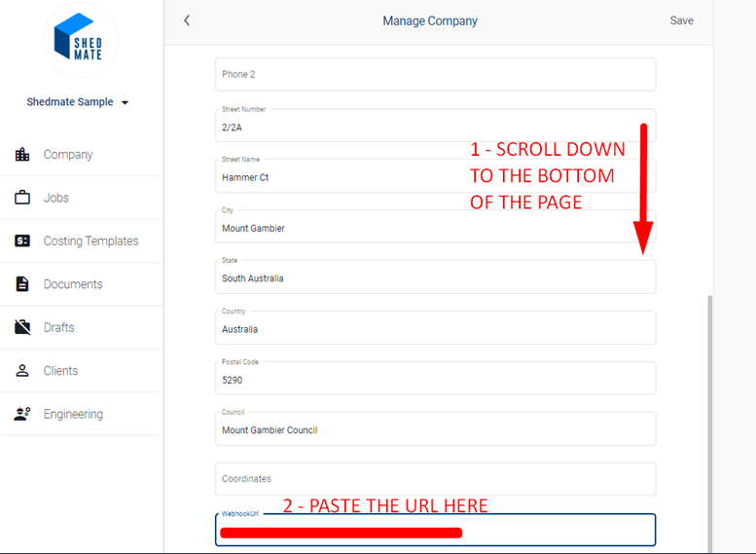Click the Company building icon
This screenshot has height=554, width=756.
(x=22, y=155)
